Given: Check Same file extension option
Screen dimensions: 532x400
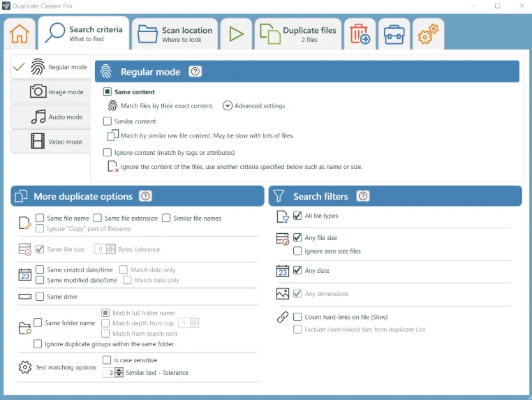Looking at the screenshot, I should tap(97, 218).
